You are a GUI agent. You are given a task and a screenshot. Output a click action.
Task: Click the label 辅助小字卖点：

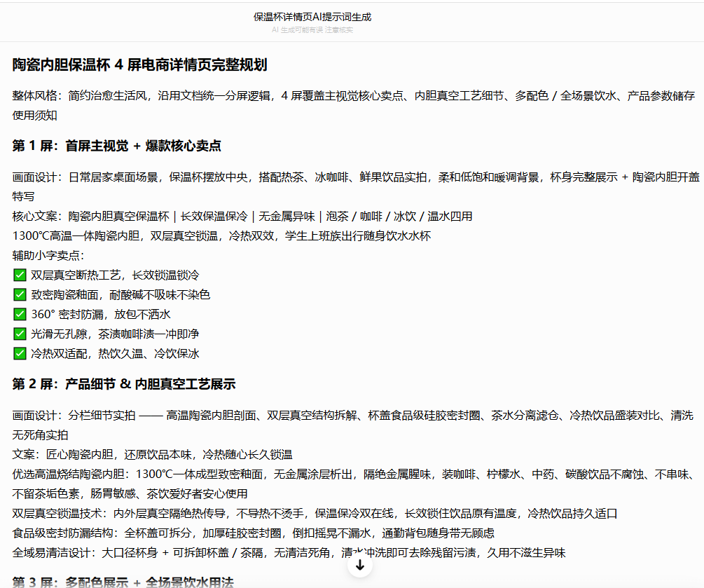click(48, 256)
